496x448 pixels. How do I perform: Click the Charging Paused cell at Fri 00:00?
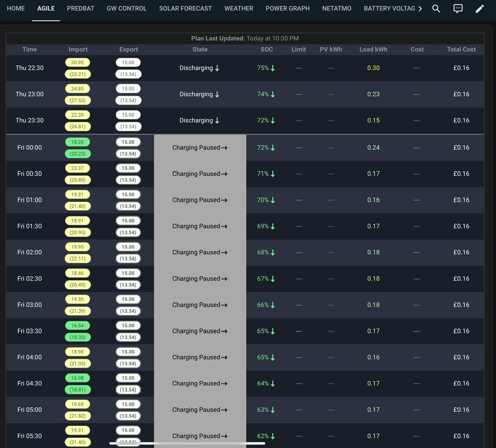(200, 148)
